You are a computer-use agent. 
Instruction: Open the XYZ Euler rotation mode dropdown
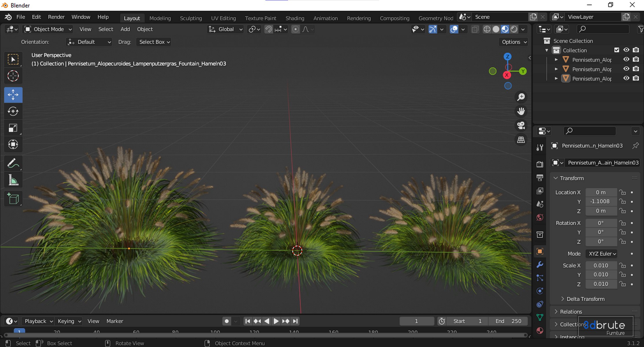point(601,254)
